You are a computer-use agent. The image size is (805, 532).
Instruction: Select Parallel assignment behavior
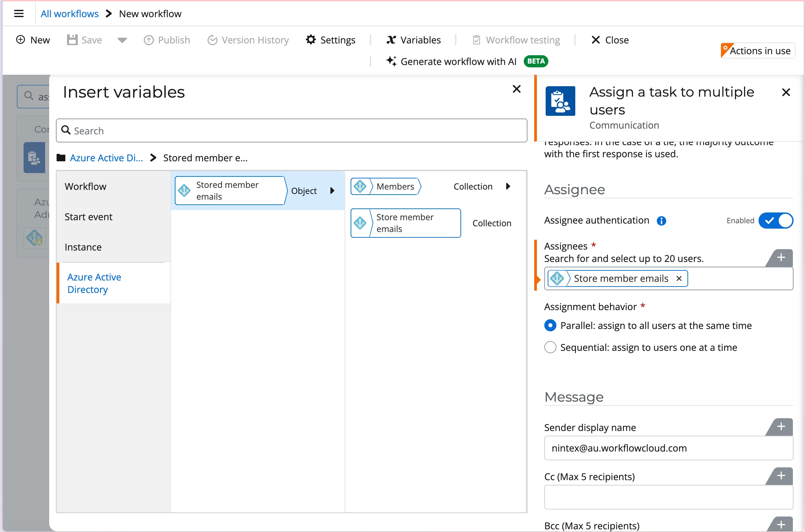coord(550,325)
